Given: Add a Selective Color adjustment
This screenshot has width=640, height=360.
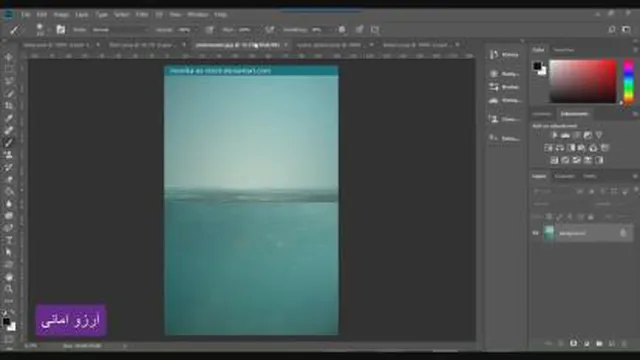Looking at the screenshot, I should click(x=599, y=160).
